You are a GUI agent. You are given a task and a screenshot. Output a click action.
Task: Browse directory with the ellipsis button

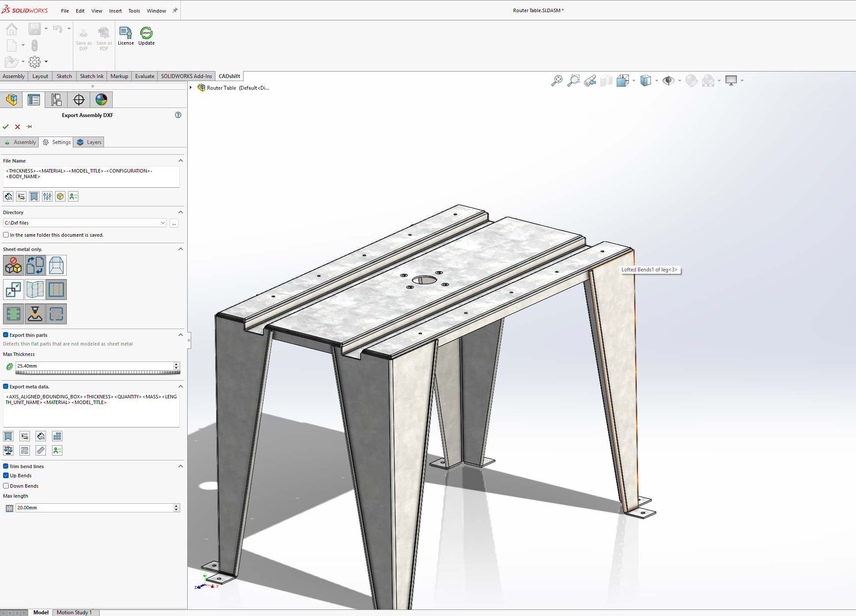point(173,223)
